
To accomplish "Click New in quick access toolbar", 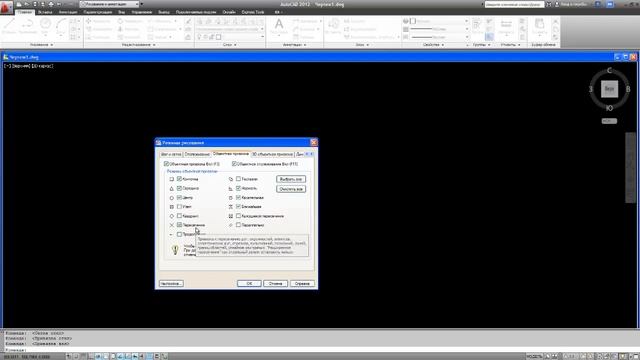I will point(19,4).
